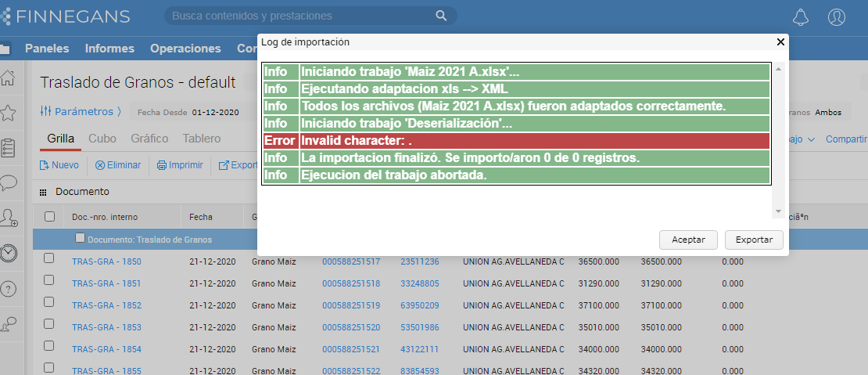The width and height of the screenshot is (868, 375).
Task: Click search magnifier icon in search bar
Action: [x=441, y=16]
